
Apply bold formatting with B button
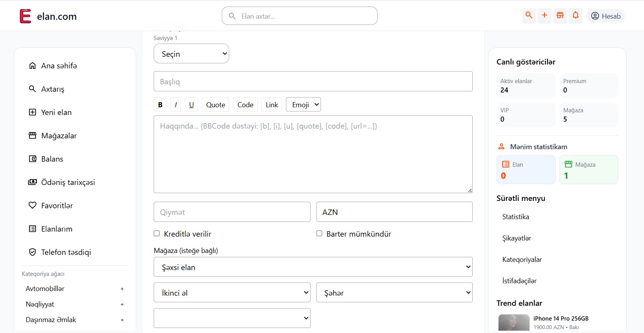(x=160, y=105)
